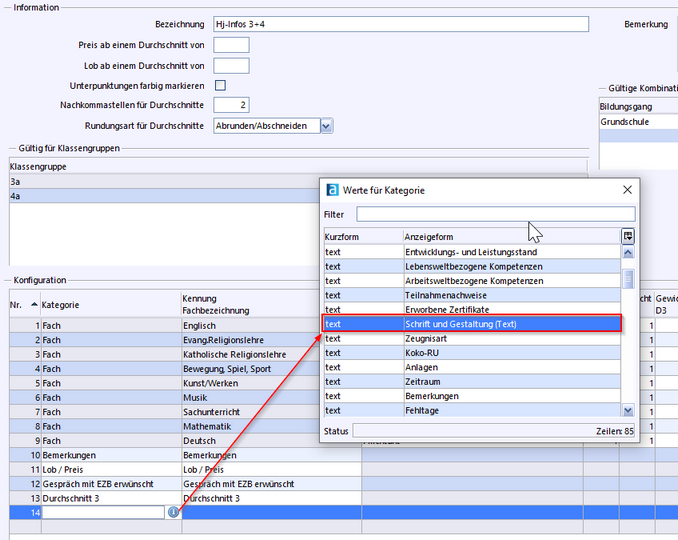Click the Anzeigeform column header
The image size is (678, 540).
pyautogui.click(x=512, y=237)
